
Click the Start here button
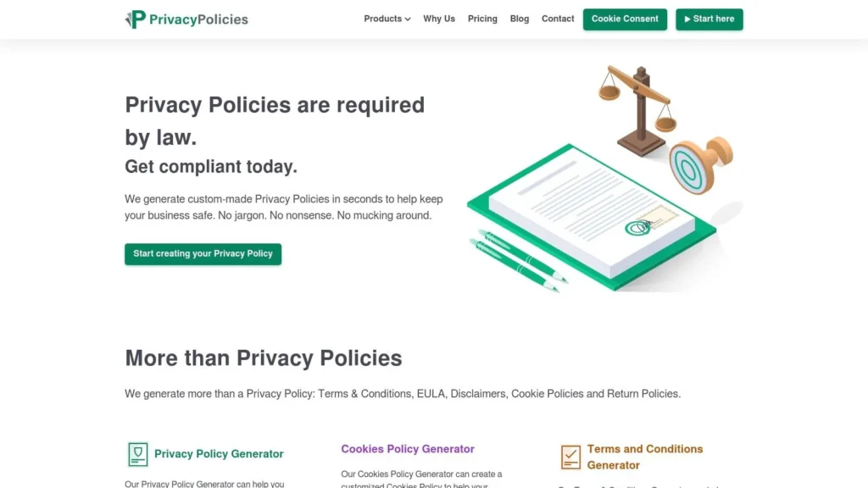709,19
